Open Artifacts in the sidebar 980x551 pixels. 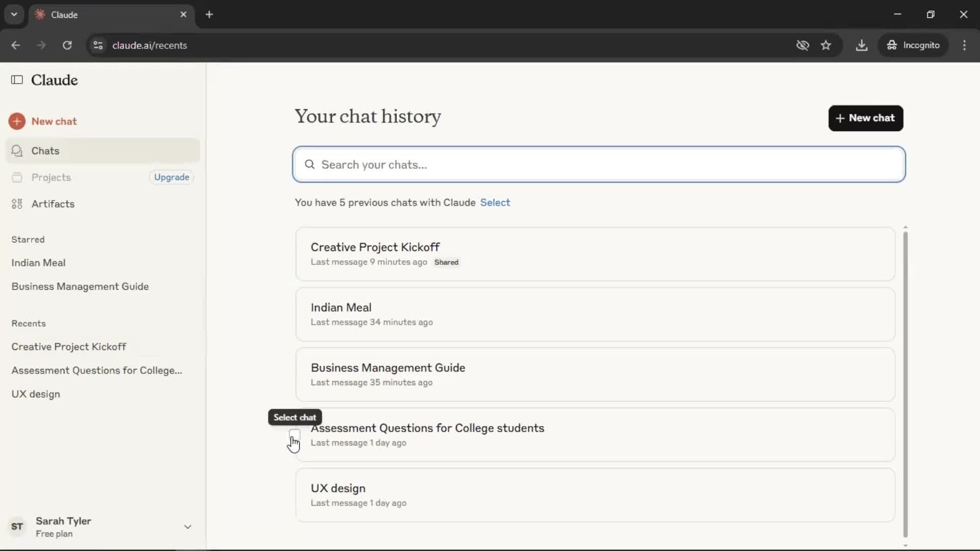pos(103,204)
